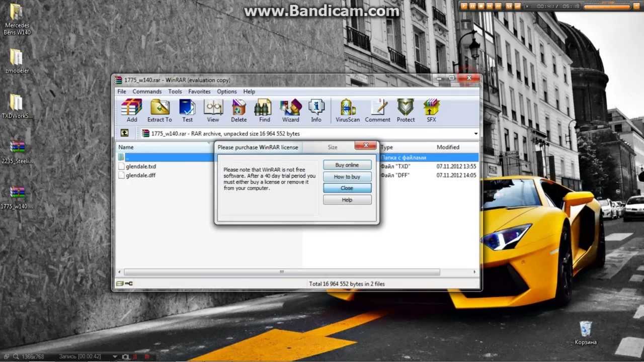Click the rewind button in the media player bar
The image size is (644, 362).
tap(490, 6)
